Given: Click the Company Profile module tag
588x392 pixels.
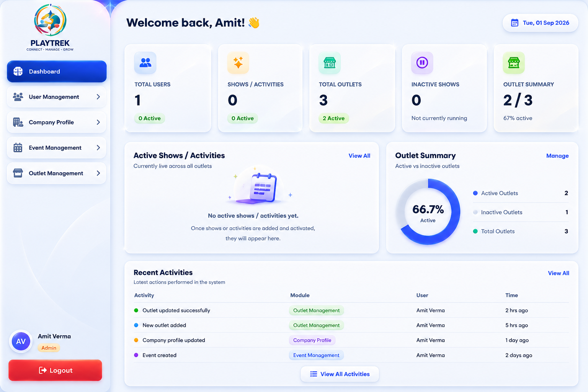Looking at the screenshot, I should [312, 340].
